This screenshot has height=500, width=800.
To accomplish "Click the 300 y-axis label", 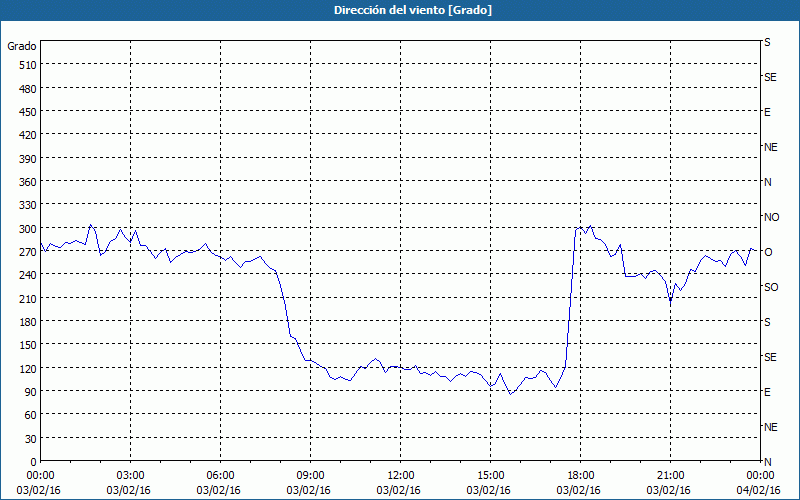I will click(x=29, y=229).
